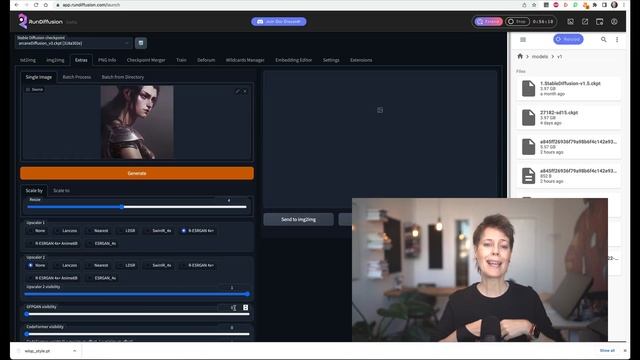Edit the source image with pencil icon
Image resolution: width=640 pixels, height=360 pixels.
pos(237,91)
